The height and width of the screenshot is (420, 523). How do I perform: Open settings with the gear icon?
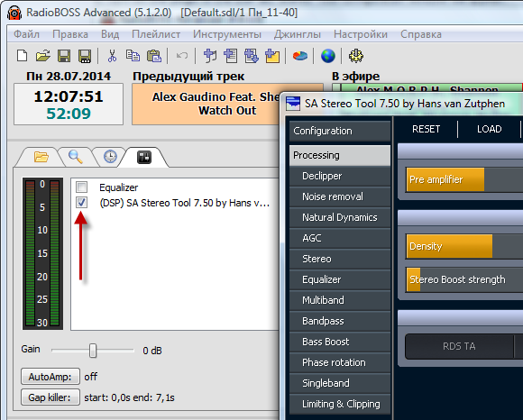coord(356,56)
